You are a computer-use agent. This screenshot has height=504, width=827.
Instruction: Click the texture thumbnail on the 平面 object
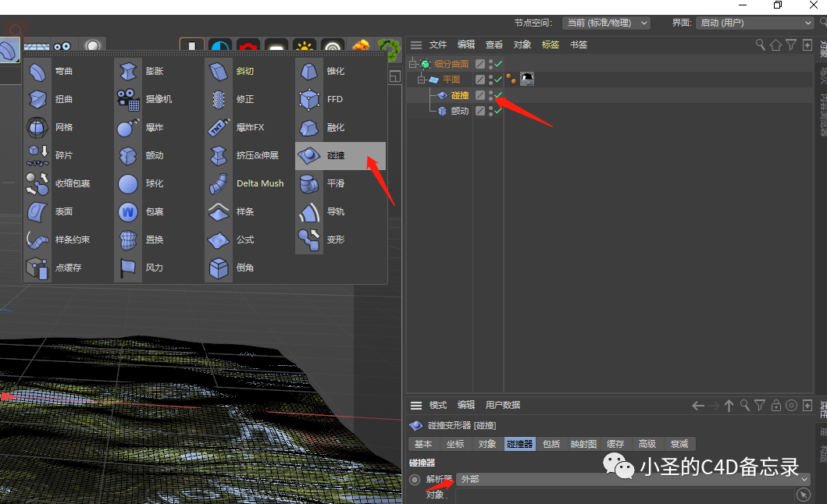pyautogui.click(x=526, y=78)
